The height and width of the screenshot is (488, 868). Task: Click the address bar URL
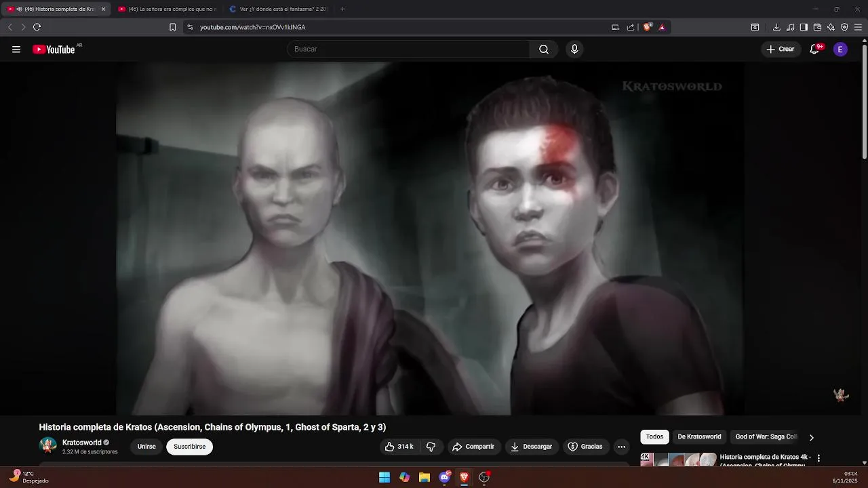click(252, 27)
